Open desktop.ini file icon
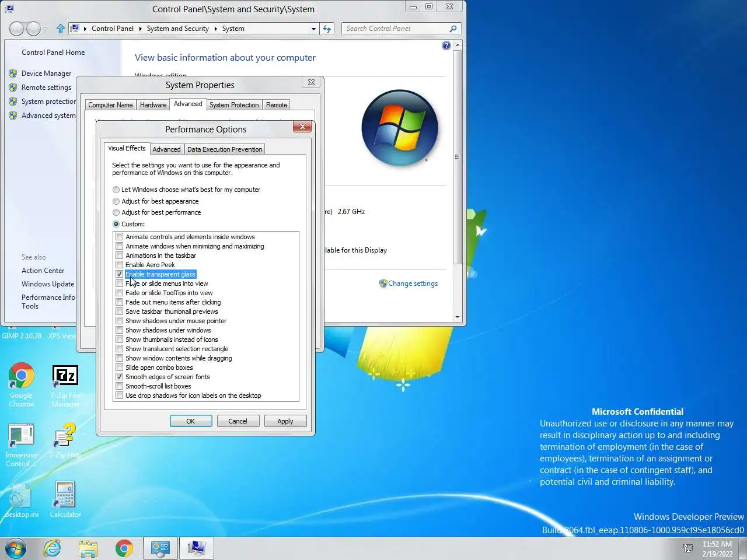Image resolution: width=747 pixels, height=560 pixels. point(22,501)
